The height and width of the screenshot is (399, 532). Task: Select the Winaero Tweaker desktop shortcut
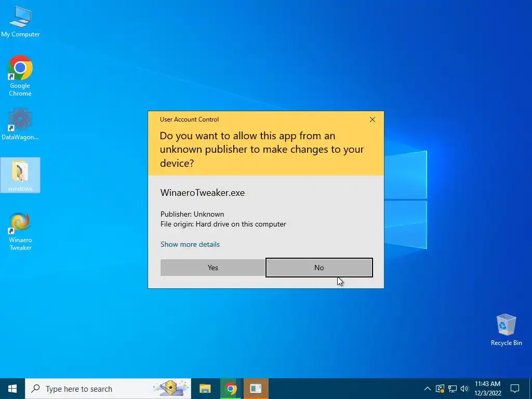click(x=20, y=231)
